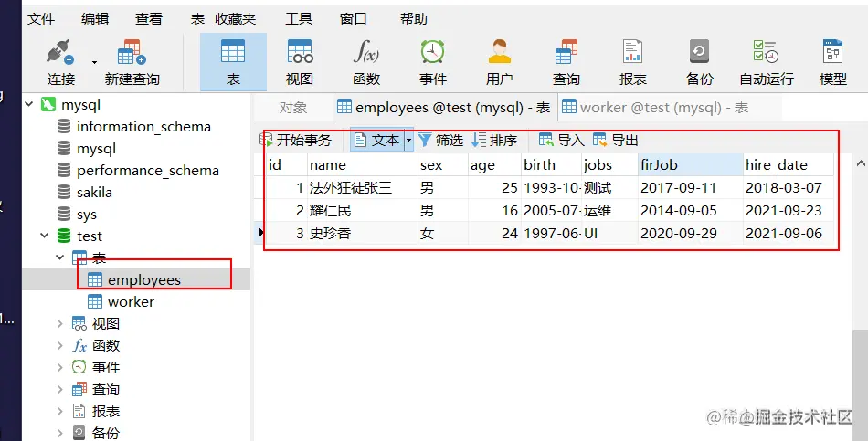Expand the 事件 events node
868x441 pixels.
pyautogui.click(x=59, y=367)
